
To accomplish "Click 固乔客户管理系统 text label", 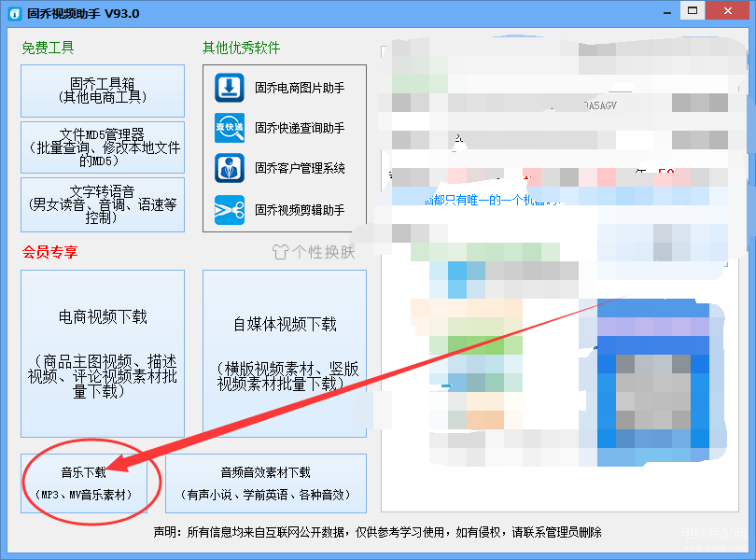I will click(300, 168).
